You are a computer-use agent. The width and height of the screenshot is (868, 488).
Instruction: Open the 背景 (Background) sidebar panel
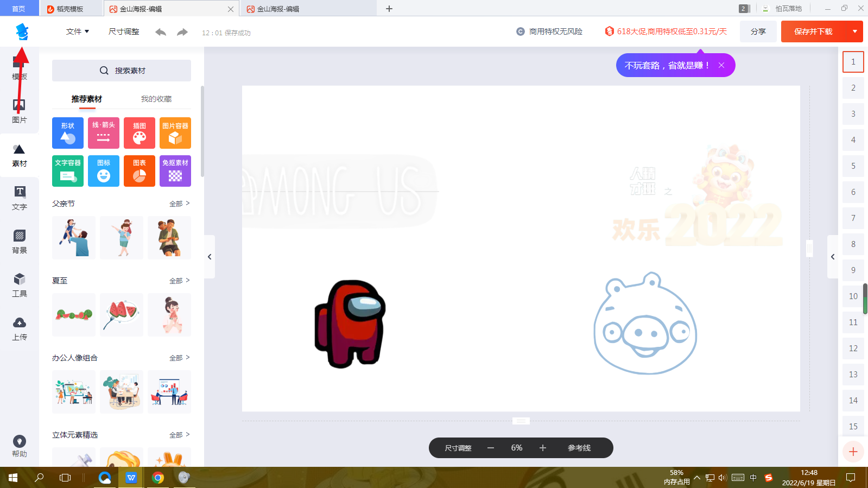click(x=19, y=242)
